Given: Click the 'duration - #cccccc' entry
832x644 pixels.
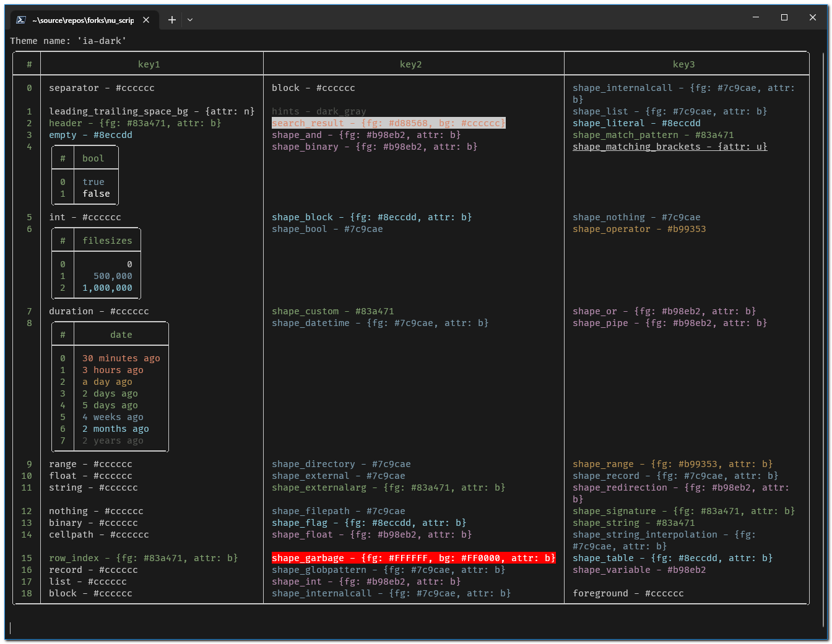Looking at the screenshot, I should [x=99, y=311].
